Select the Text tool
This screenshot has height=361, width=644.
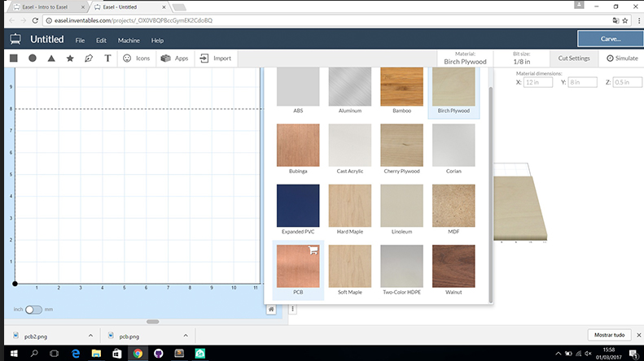pos(107,59)
